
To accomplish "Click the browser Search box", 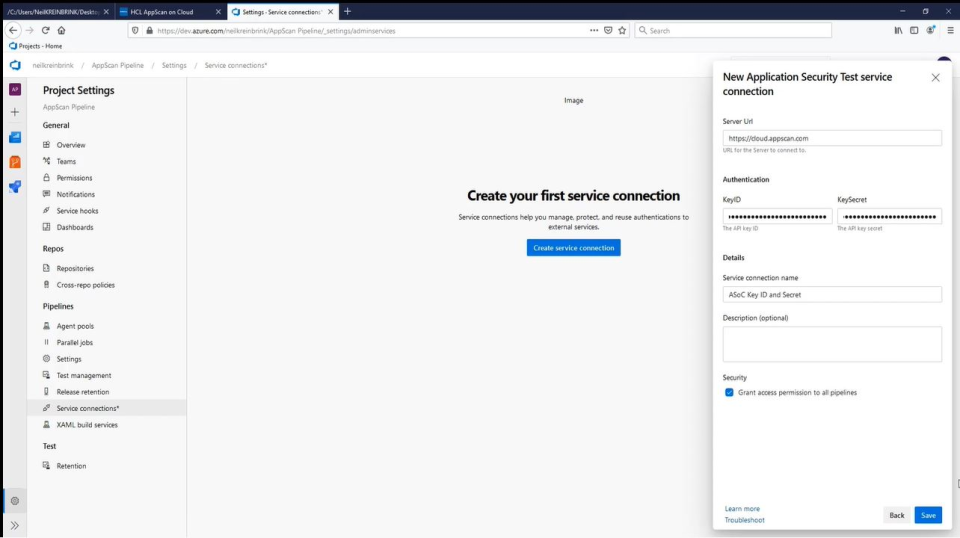I will (733, 30).
